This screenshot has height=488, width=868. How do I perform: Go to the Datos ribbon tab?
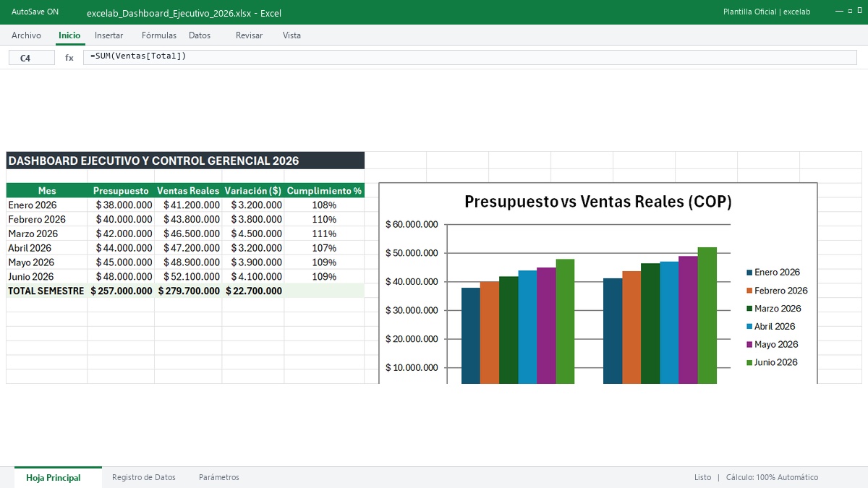(200, 35)
